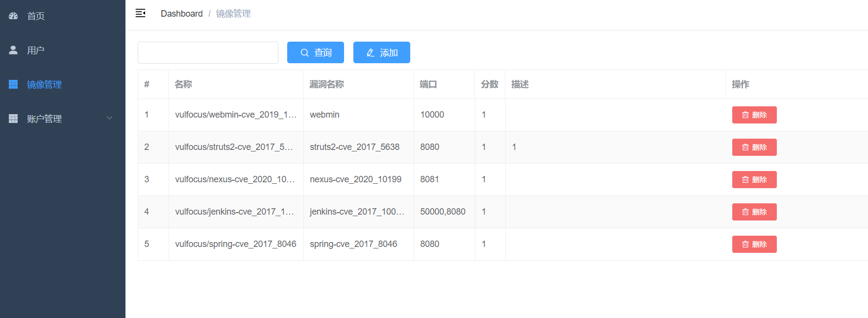Screen dimensions: 868x318
Task: Remove the jenkins image with 删除
Action: (x=754, y=212)
